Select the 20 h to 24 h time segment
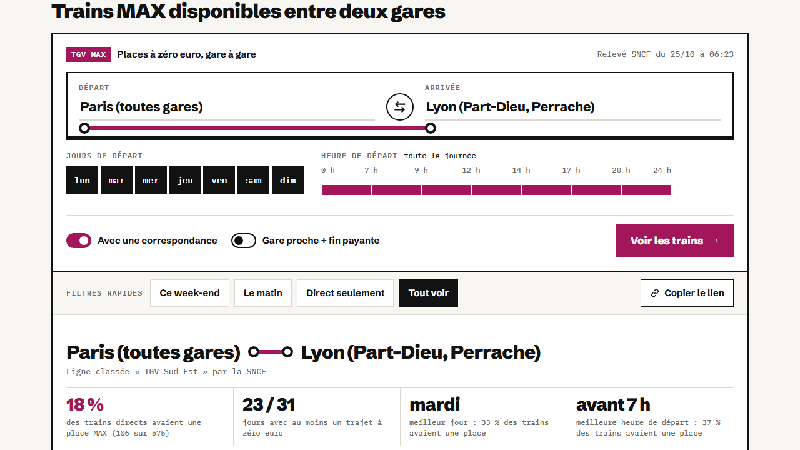 [646, 190]
